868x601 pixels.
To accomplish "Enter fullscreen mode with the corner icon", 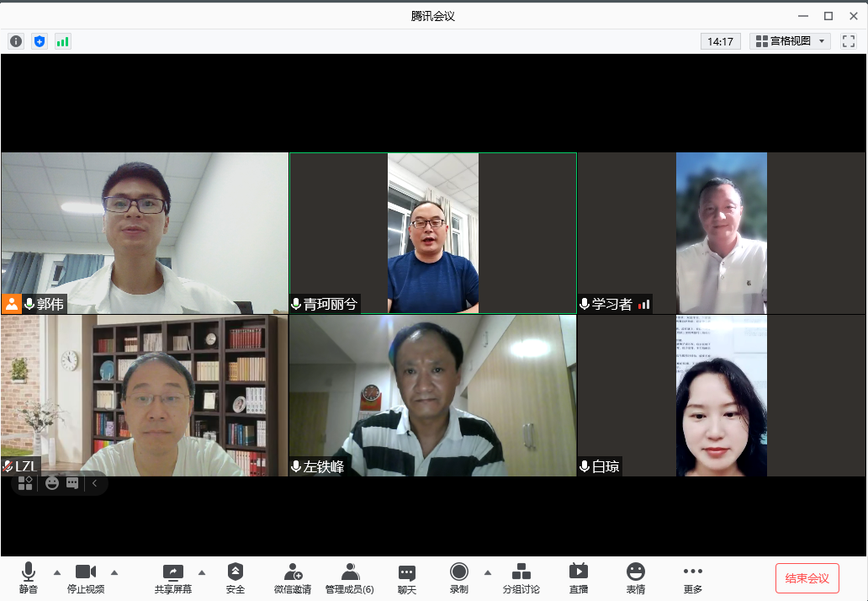I will 848,41.
